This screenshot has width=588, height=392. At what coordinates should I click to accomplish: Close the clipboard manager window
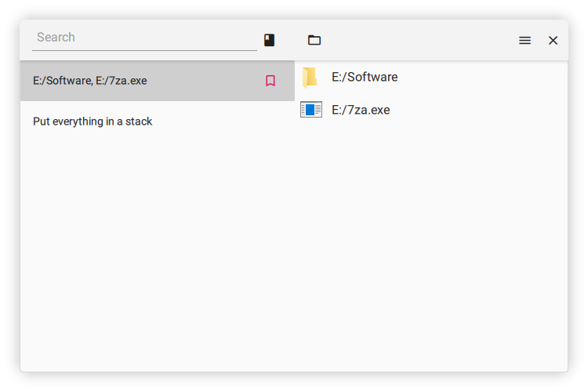point(553,40)
